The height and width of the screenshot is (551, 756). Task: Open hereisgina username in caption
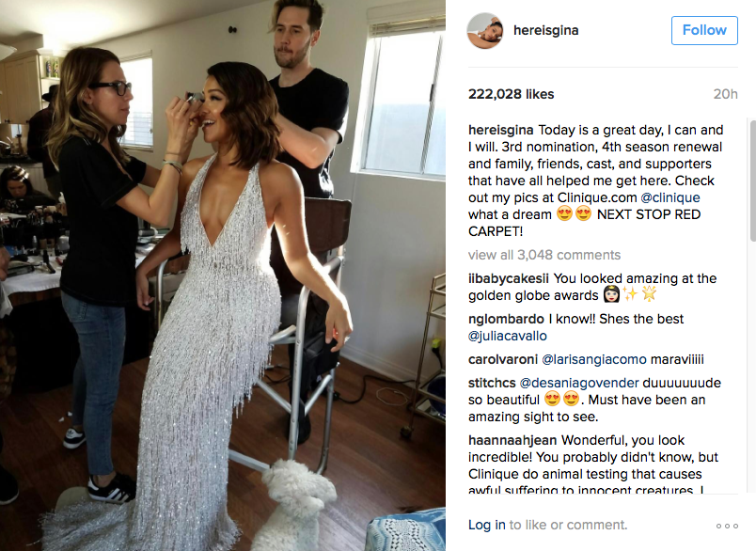(x=501, y=130)
